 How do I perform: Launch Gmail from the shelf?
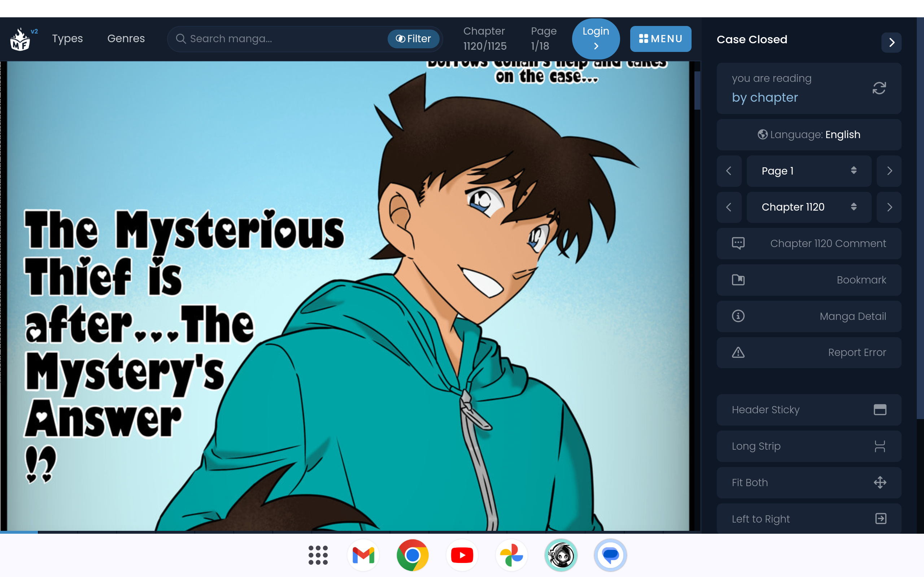pyautogui.click(x=363, y=555)
